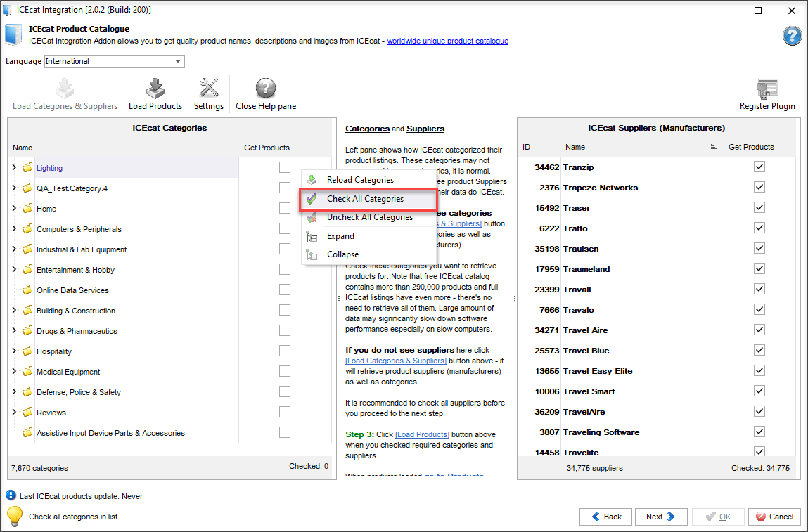The image size is (808, 532).
Task: Click the Reviews folder icon
Action: pos(27,412)
